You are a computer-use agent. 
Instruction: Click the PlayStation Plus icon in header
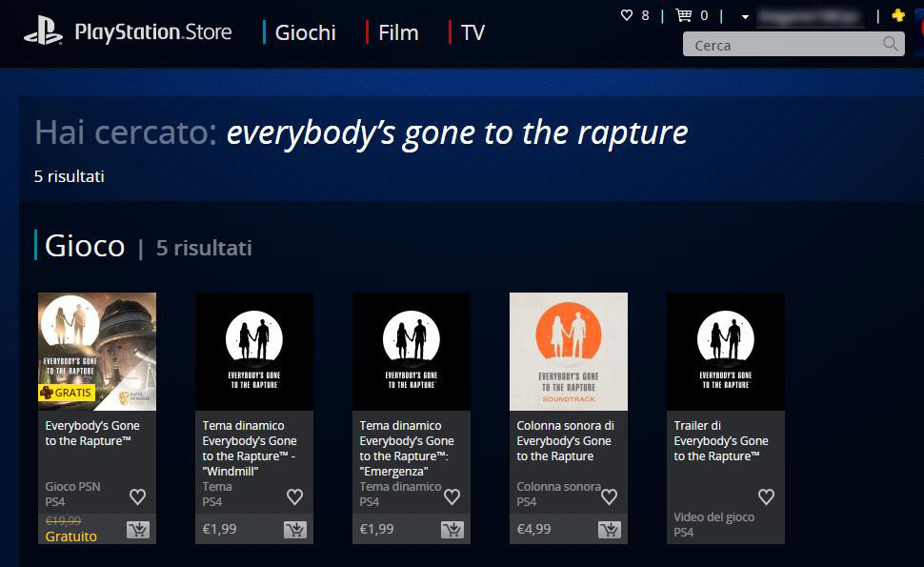(898, 15)
